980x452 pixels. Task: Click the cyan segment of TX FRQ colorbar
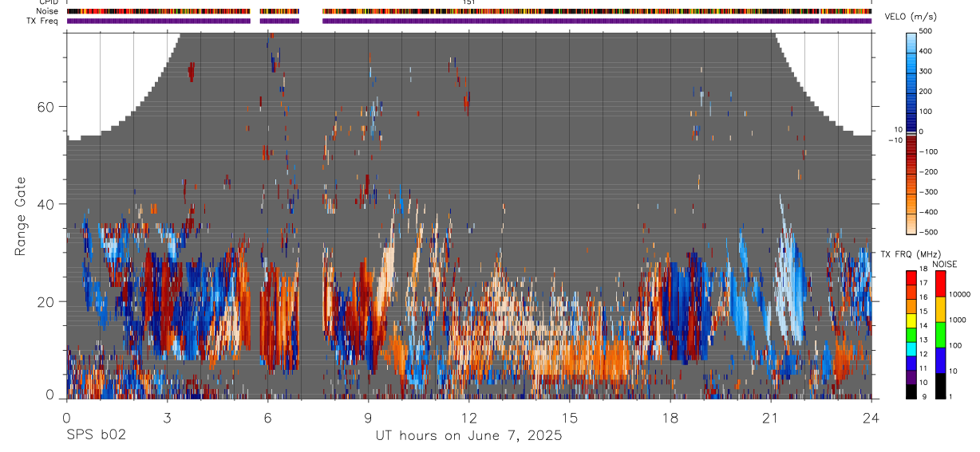click(x=911, y=348)
